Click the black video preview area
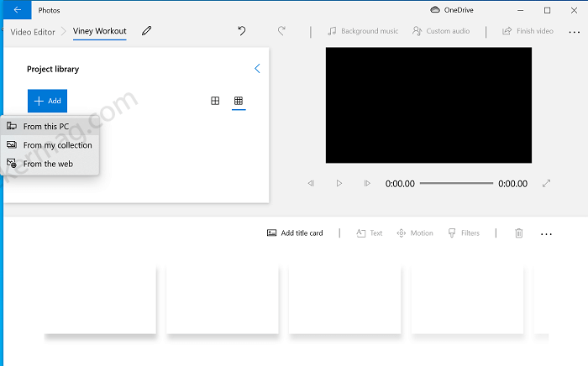 [428, 105]
